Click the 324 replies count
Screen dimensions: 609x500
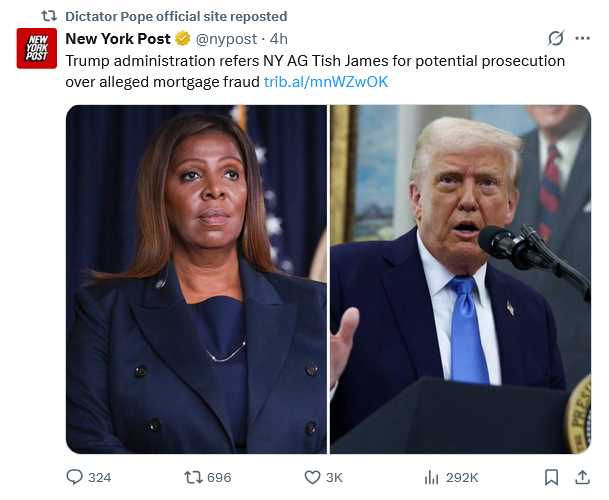[x=99, y=477]
